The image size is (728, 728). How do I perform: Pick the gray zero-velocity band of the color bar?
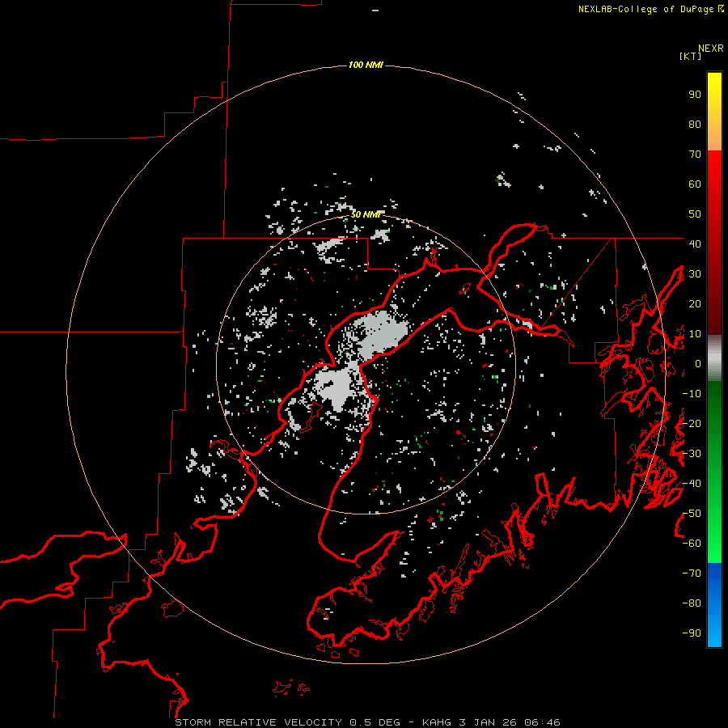714,358
